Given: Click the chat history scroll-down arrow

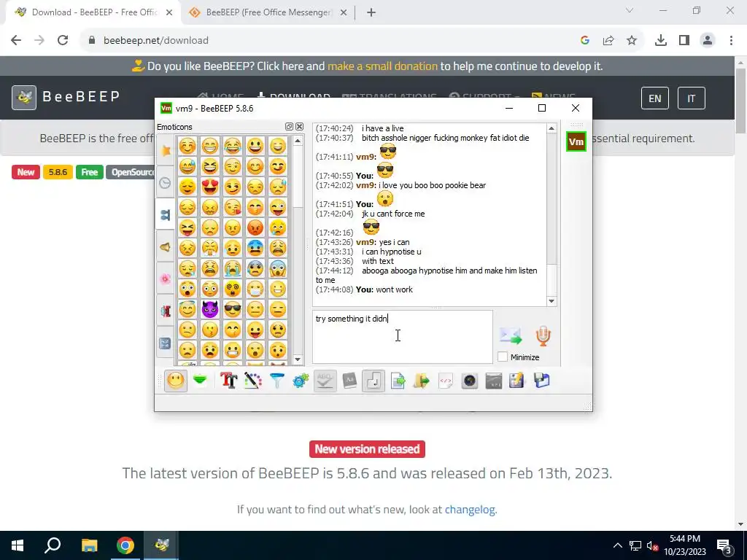Looking at the screenshot, I should [x=551, y=301].
